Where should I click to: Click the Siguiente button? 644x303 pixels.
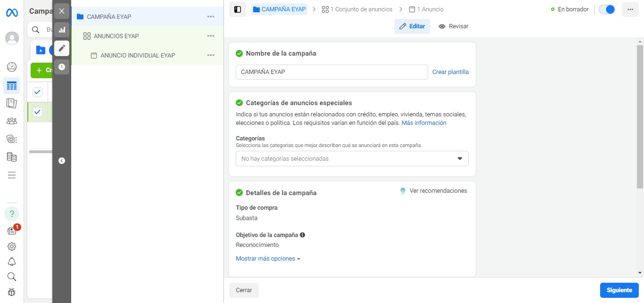pyautogui.click(x=619, y=290)
